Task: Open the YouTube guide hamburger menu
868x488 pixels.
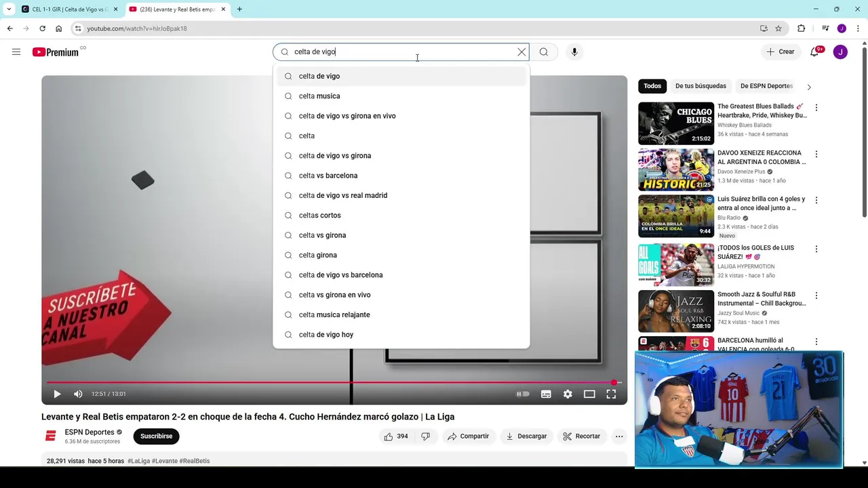Action: click(x=16, y=52)
